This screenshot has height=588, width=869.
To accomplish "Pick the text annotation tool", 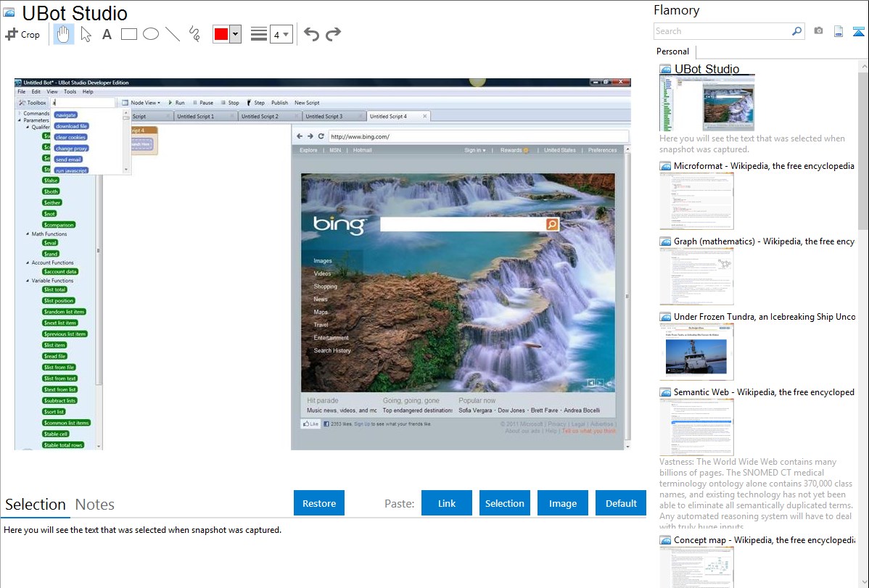I will (x=107, y=34).
